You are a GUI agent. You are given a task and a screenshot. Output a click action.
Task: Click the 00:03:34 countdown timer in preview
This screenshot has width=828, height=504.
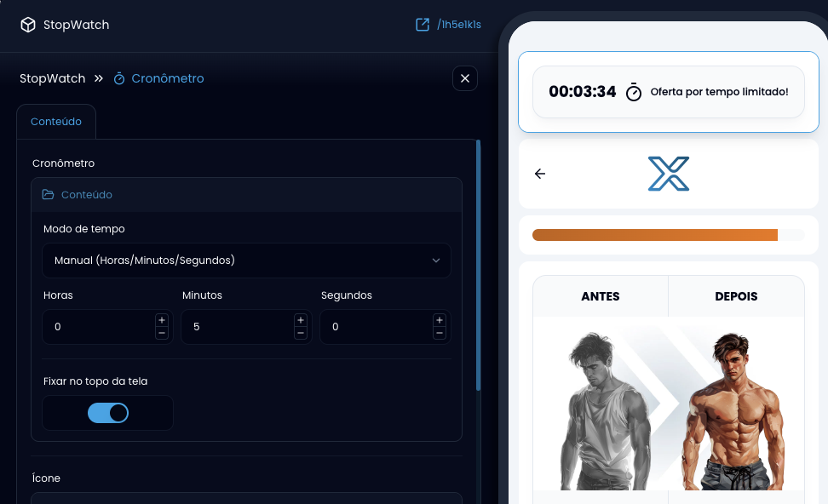(x=583, y=92)
